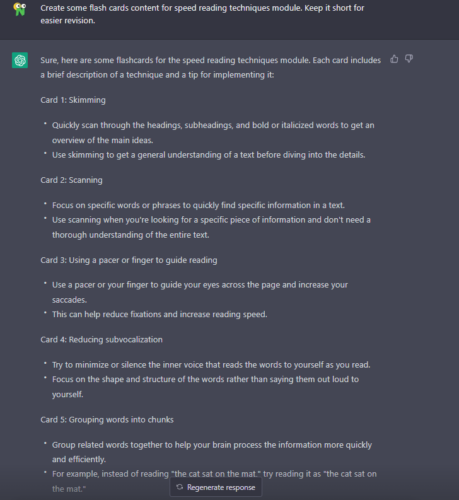Click Card 3: Using a pacer heading
Screen dimensions: 459x500
[129, 260]
